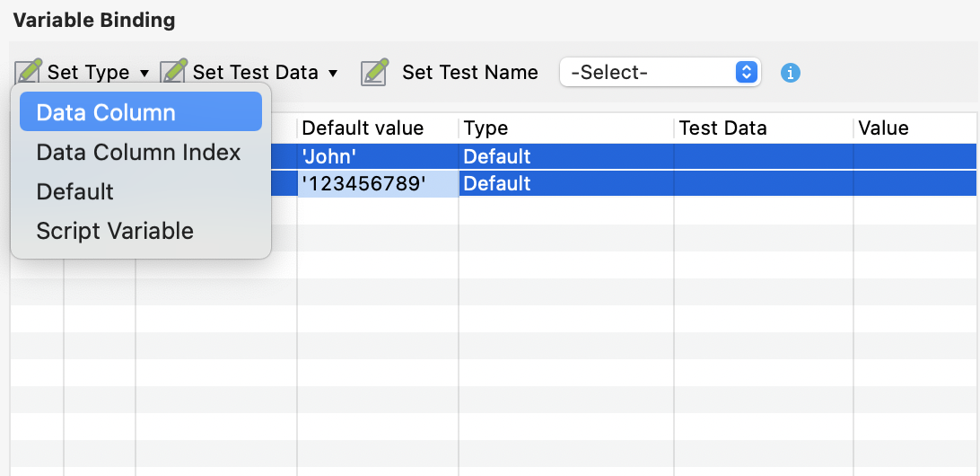
Task: Click the Set Type pencil icon
Action: point(29,72)
